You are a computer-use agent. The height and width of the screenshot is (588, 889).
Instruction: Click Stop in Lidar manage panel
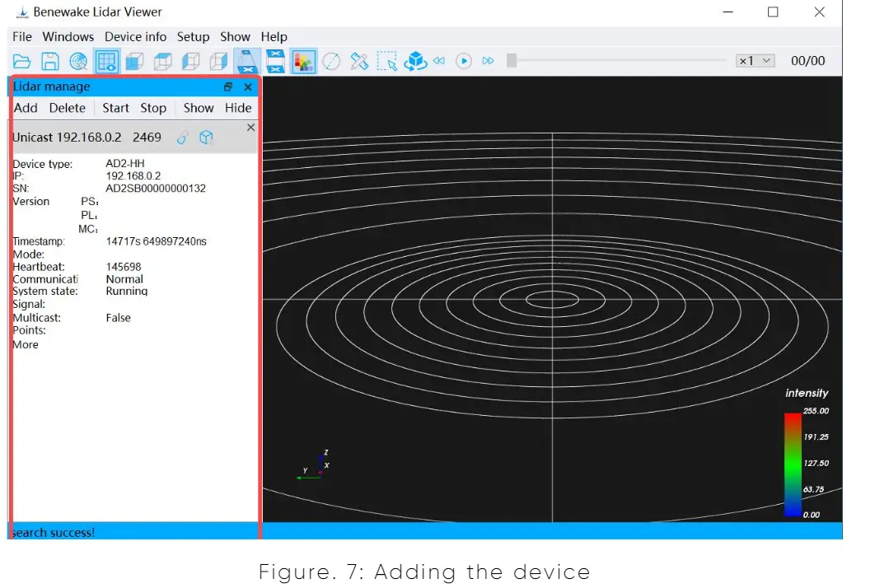[153, 108]
